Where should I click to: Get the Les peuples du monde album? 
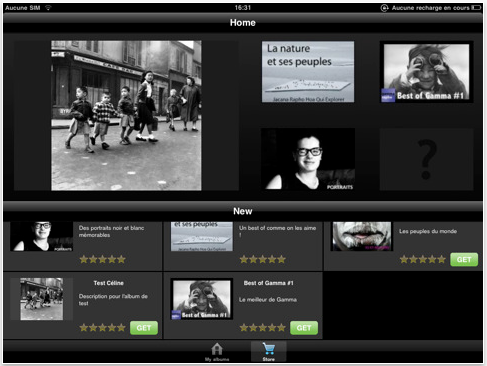464,259
